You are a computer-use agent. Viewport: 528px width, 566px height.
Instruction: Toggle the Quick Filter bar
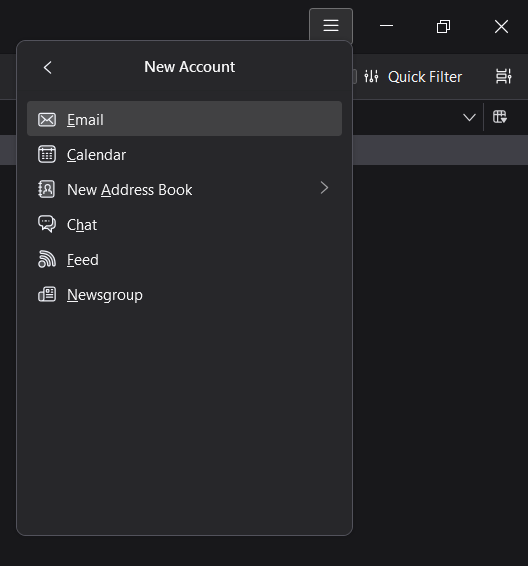[413, 77]
